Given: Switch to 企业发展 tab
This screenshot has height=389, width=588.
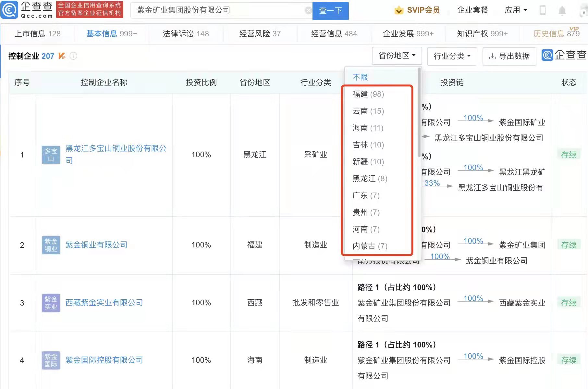Looking at the screenshot, I should (408, 34).
